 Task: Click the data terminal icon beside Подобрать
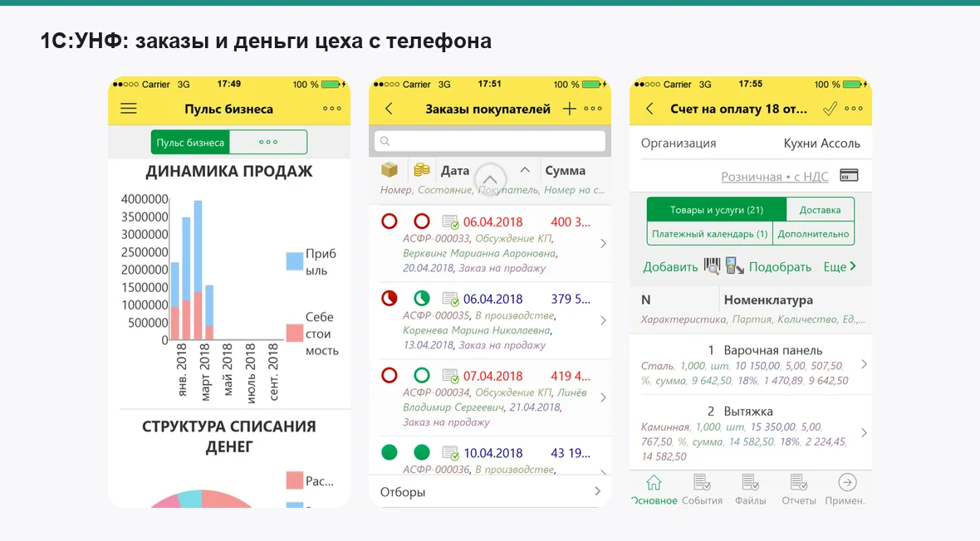[734, 266]
